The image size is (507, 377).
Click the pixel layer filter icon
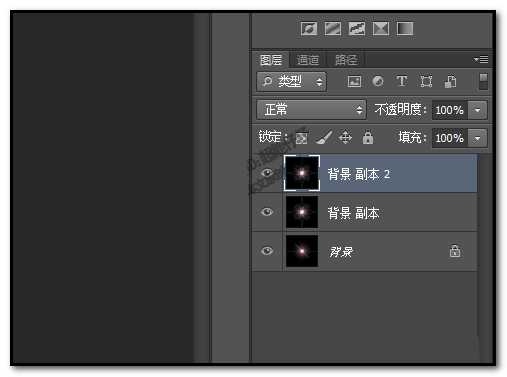(354, 81)
